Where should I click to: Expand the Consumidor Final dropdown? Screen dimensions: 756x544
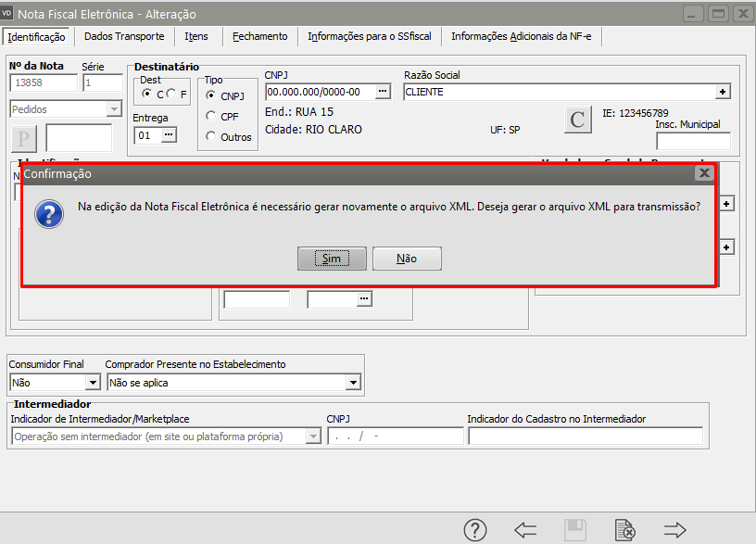(92, 382)
